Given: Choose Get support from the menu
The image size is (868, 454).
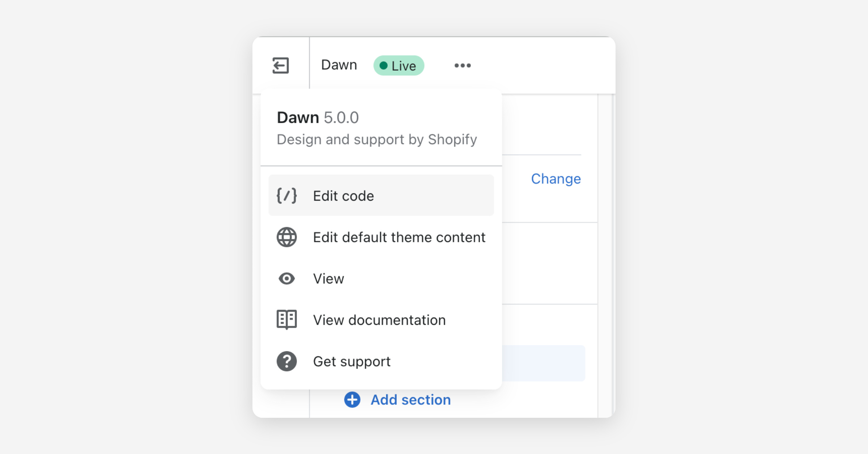Looking at the screenshot, I should (x=352, y=361).
